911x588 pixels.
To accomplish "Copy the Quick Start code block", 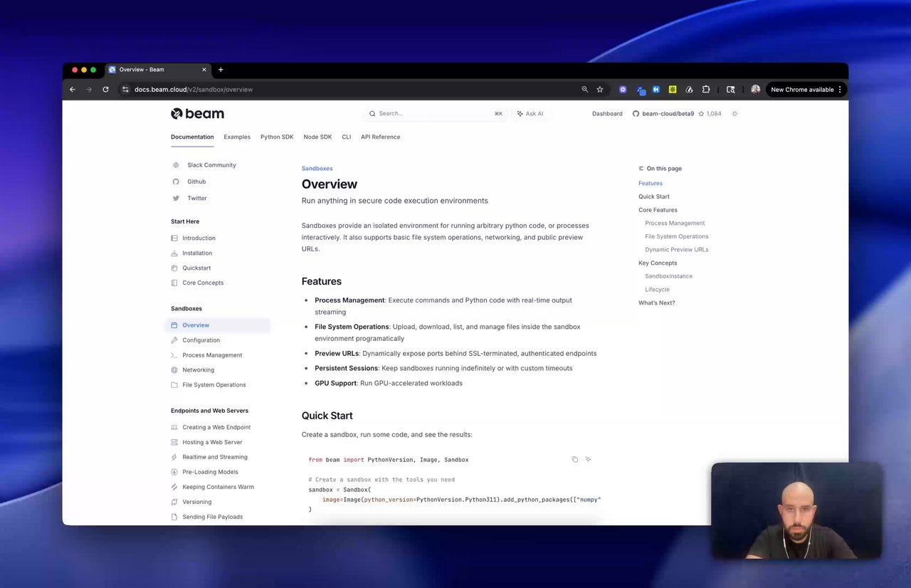I will click(x=574, y=459).
